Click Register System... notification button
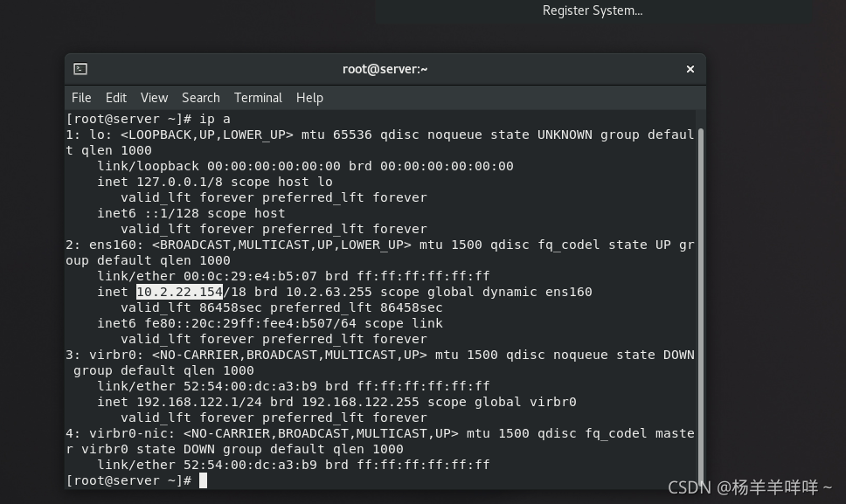Screen dimensions: 846x504 click(x=593, y=10)
